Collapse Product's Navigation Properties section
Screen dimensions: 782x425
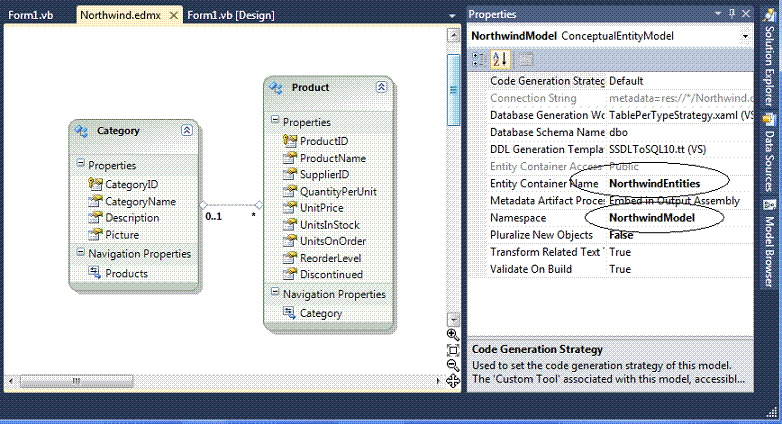[x=275, y=291]
